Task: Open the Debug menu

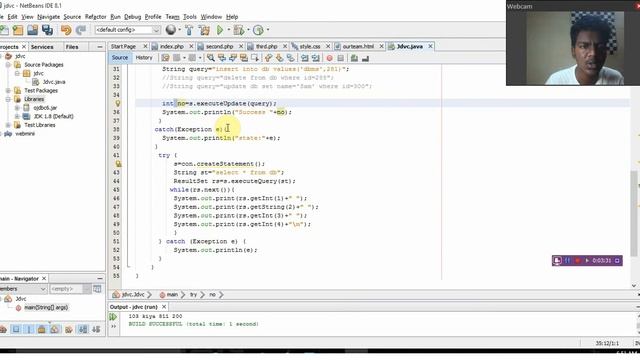Action: (132, 17)
